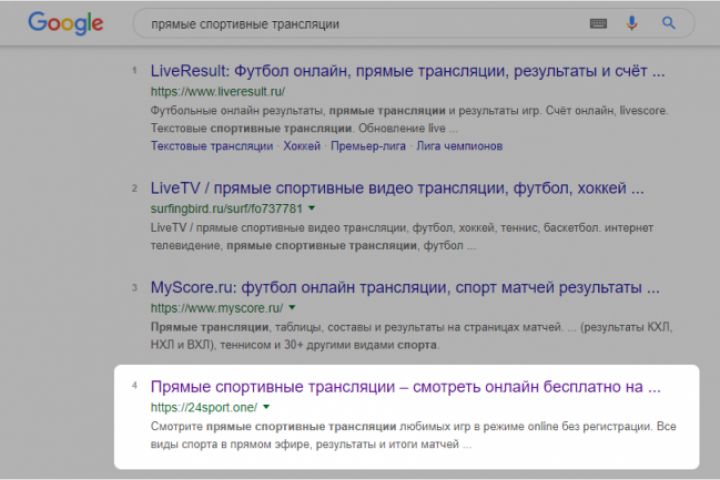Open the Лига чемпионов sitelink
This screenshot has width=720, height=480.
(x=459, y=146)
